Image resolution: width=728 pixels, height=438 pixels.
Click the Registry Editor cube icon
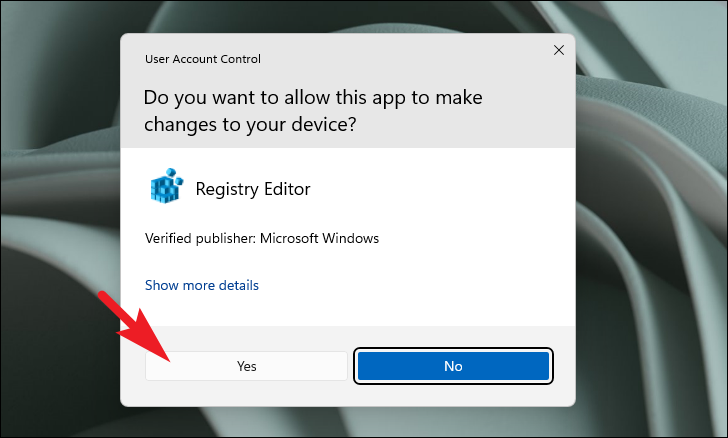pyautogui.click(x=167, y=186)
